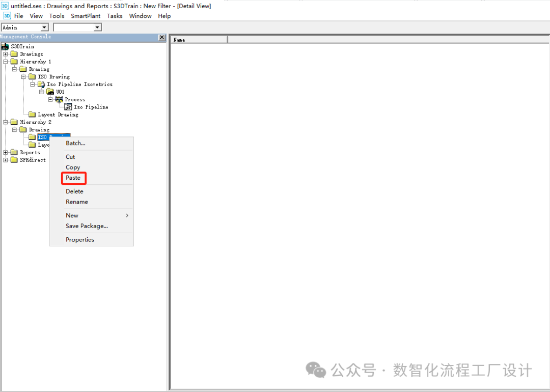Click the Hierarchy 1 folder icon
This screenshot has height=392, width=550.
(14, 62)
